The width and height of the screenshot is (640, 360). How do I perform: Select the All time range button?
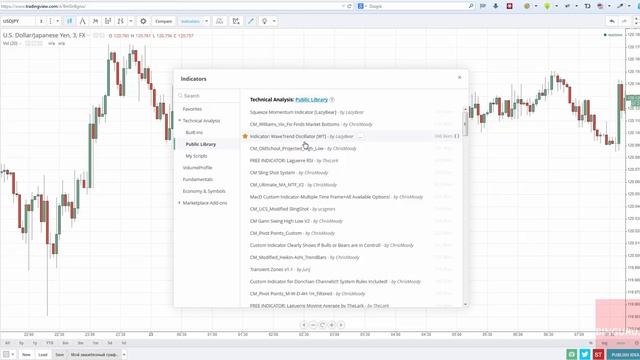[7, 343]
